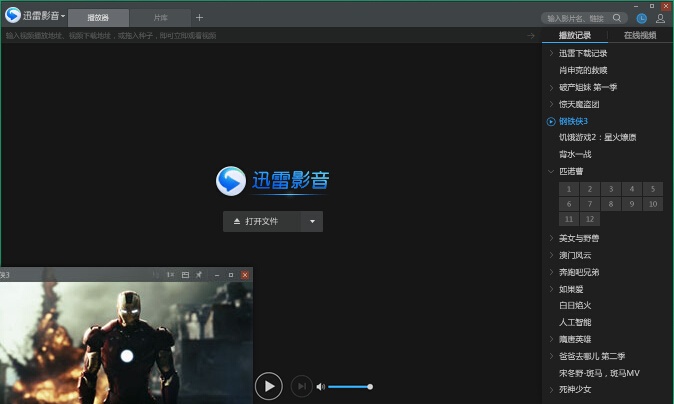Click the 1x scale icon in the mini player
This screenshot has width=674, height=404.
coord(170,274)
